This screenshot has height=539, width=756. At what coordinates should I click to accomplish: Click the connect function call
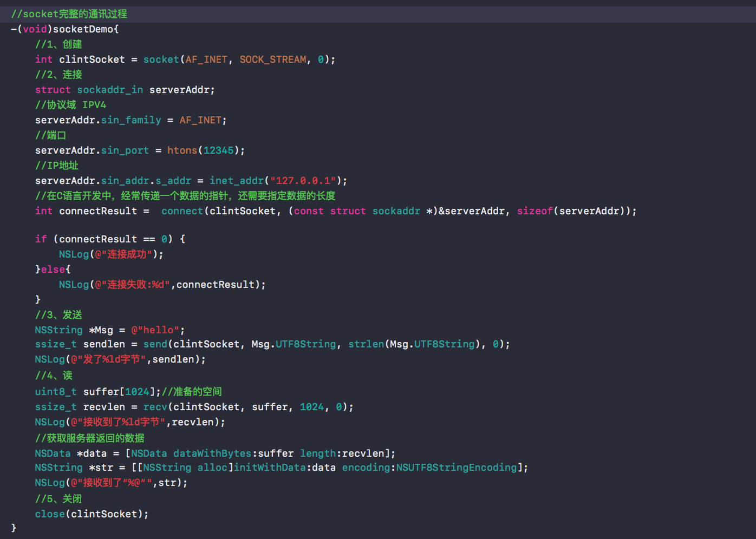[x=182, y=211]
